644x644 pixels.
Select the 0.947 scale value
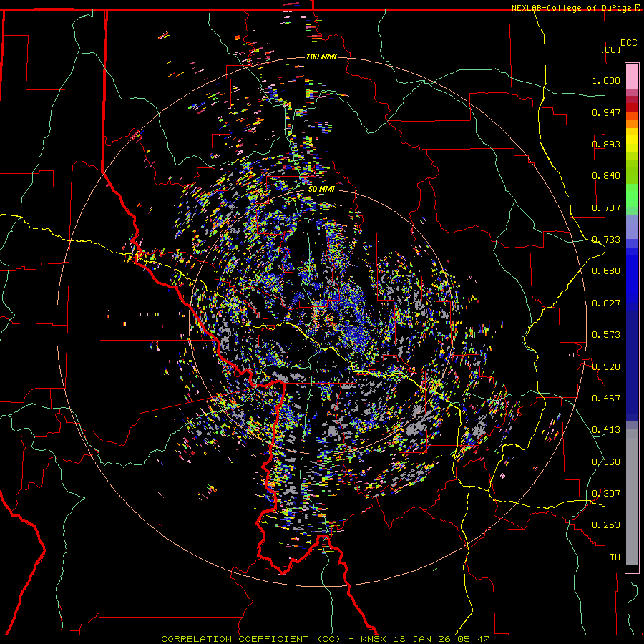(x=606, y=112)
